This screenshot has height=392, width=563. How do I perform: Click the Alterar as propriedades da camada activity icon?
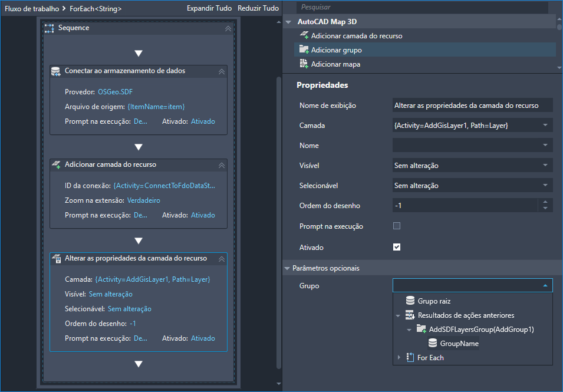point(57,258)
